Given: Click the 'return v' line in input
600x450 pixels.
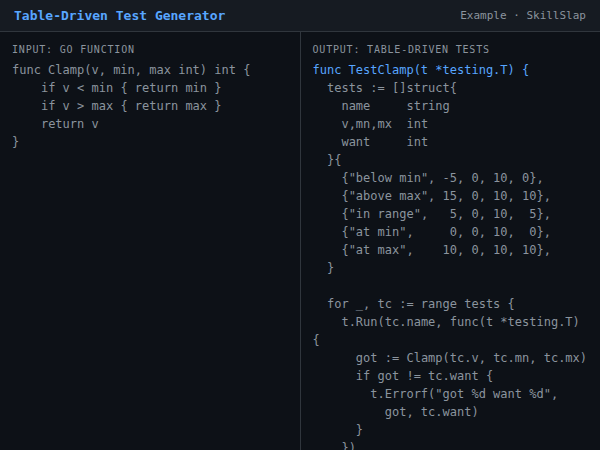Looking at the screenshot, I should 70,124.
